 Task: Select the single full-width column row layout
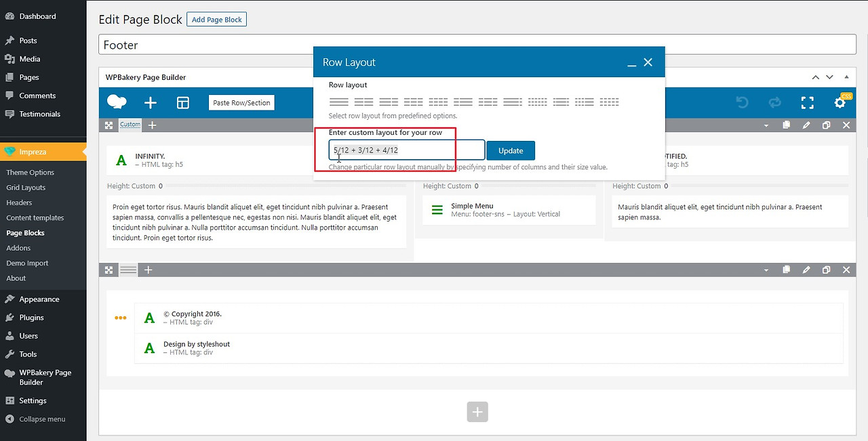pyautogui.click(x=338, y=102)
